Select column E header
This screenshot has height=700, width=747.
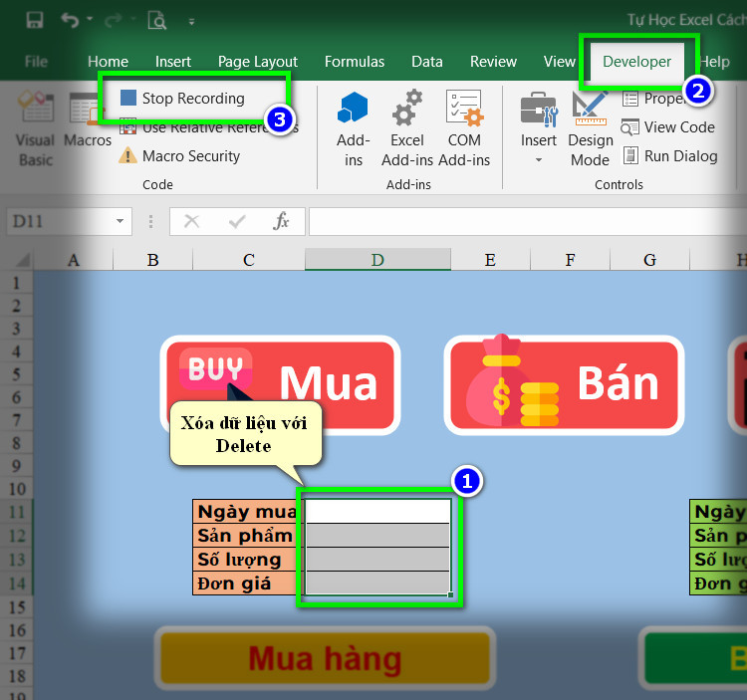click(x=490, y=260)
